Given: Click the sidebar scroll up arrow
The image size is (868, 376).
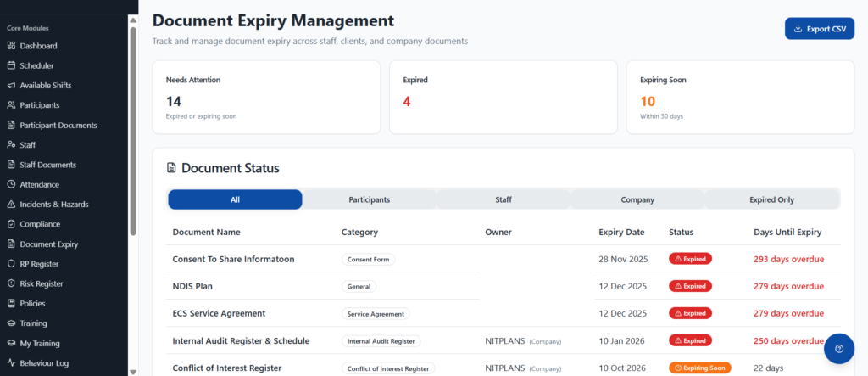Looking at the screenshot, I should point(133,20).
